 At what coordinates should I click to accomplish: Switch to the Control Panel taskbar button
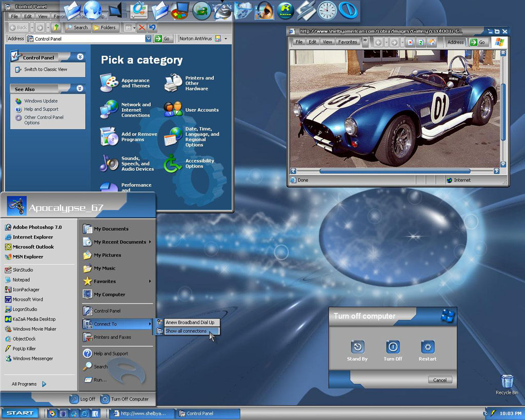(208, 413)
